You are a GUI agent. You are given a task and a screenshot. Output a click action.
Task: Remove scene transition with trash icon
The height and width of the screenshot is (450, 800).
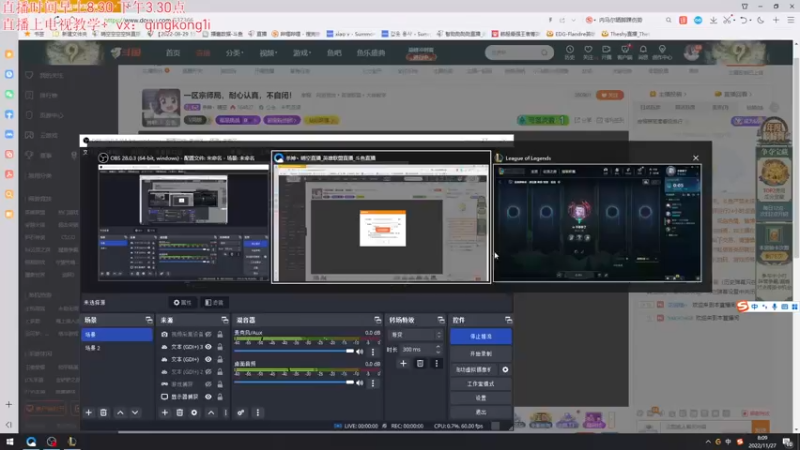(420, 363)
